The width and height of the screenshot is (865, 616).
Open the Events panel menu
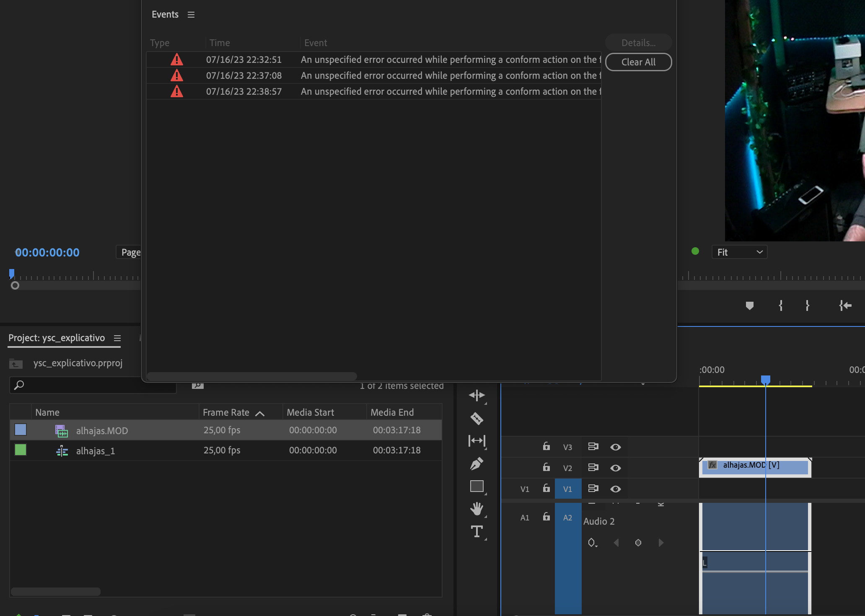pos(191,14)
